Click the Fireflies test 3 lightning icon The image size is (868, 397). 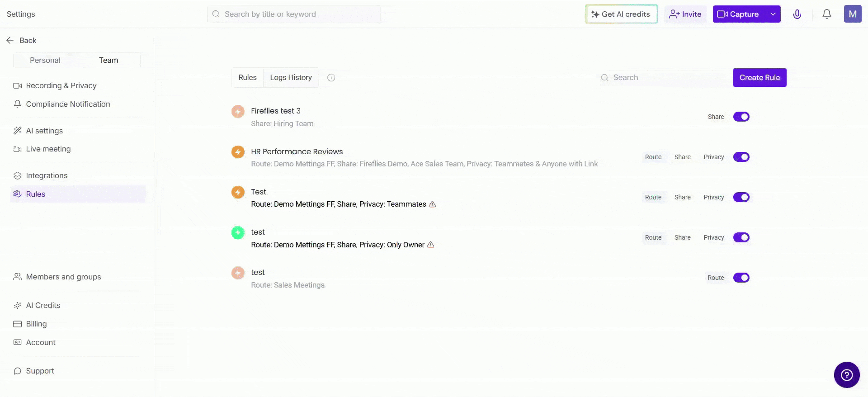pyautogui.click(x=238, y=111)
